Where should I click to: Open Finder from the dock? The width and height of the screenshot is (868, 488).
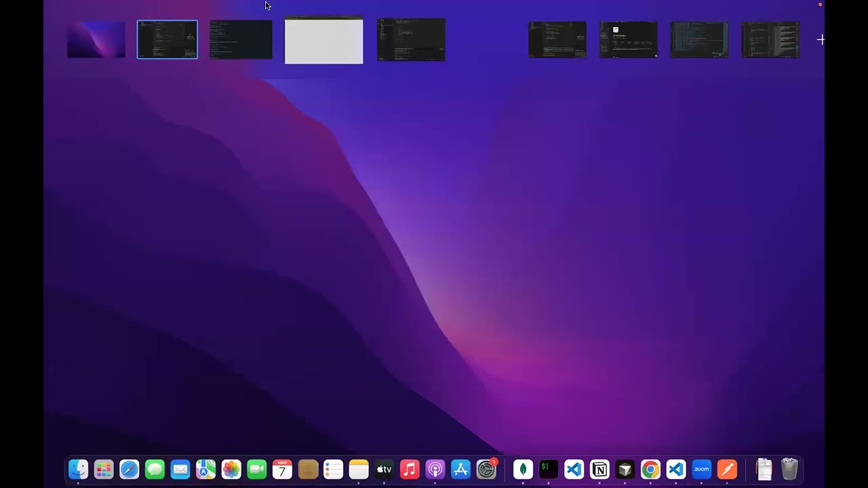click(x=79, y=469)
